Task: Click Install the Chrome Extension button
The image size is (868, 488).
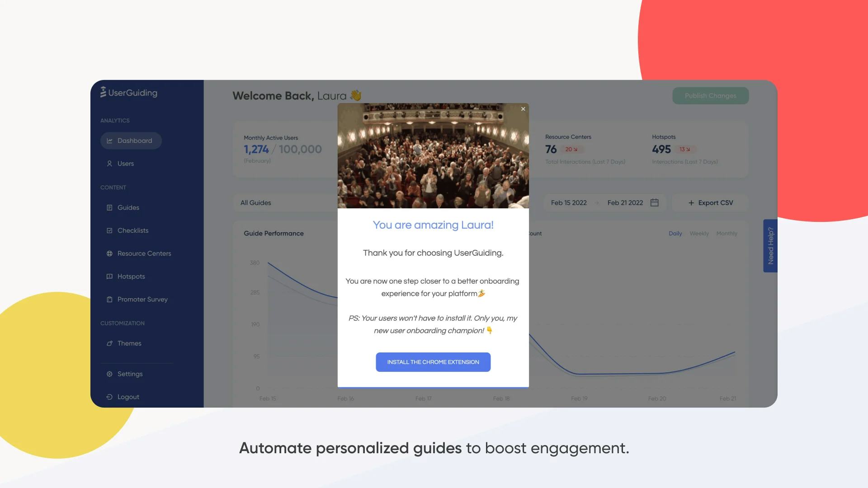Action: coord(433,362)
